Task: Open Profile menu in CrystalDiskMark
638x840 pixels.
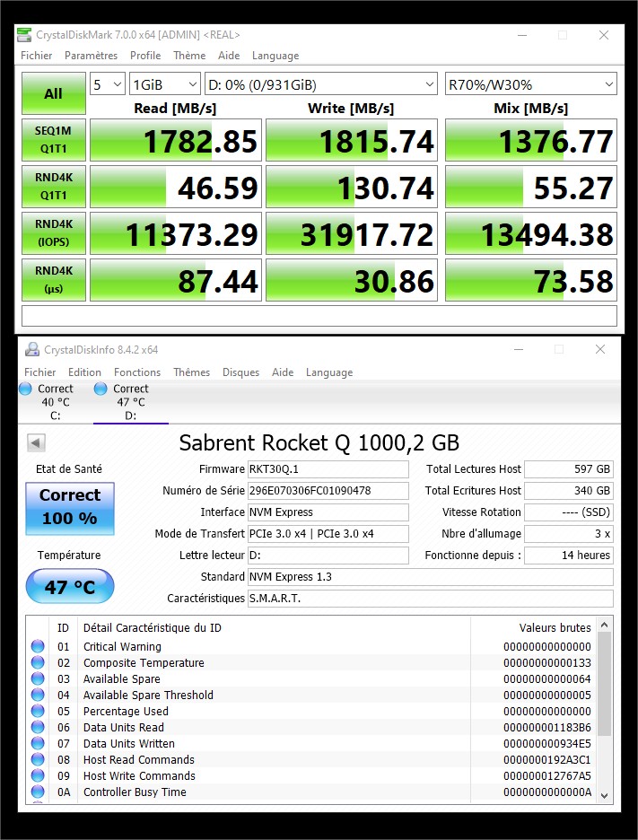Action: (x=145, y=55)
